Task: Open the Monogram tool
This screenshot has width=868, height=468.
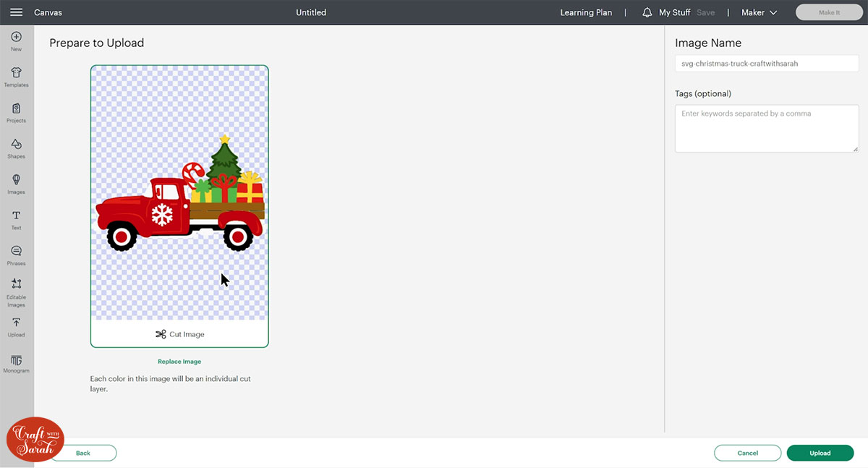Action: (16, 364)
